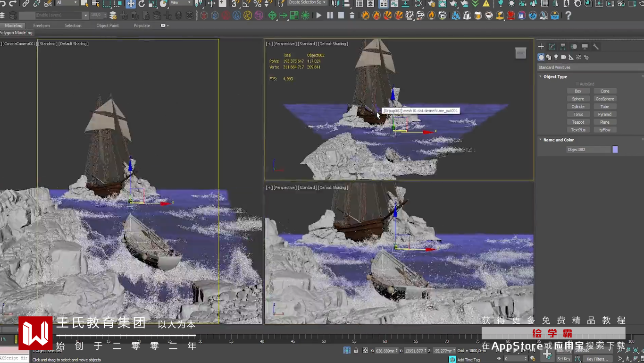Viewport: 644px width, 363px height.
Task: Open the Create tab plus icon
Action: [541, 47]
